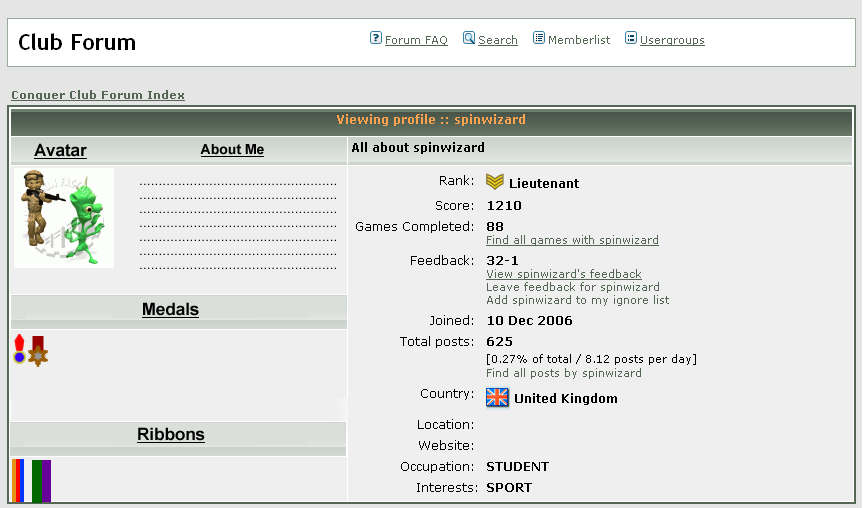The height and width of the screenshot is (508, 864).
Task: Click the Search magnifier icon
Action: click(469, 38)
